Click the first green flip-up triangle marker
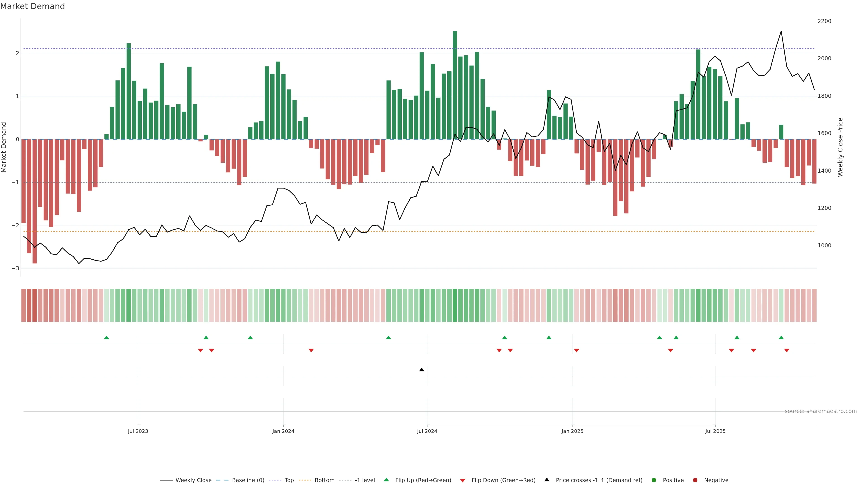868x488 pixels. coord(106,338)
